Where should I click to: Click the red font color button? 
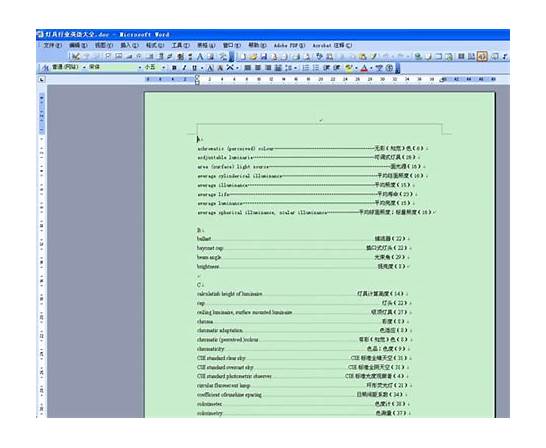point(364,68)
